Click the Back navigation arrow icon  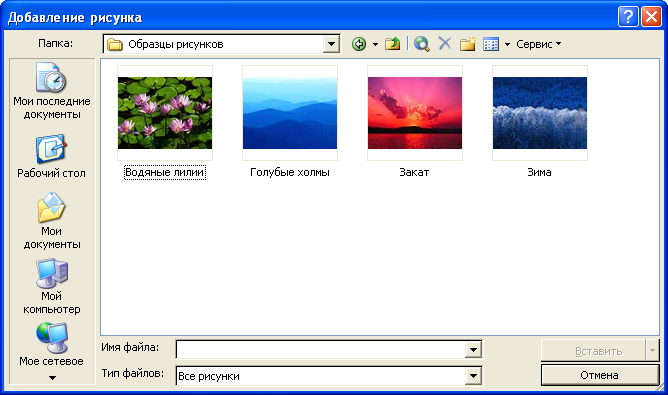pyautogui.click(x=359, y=44)
